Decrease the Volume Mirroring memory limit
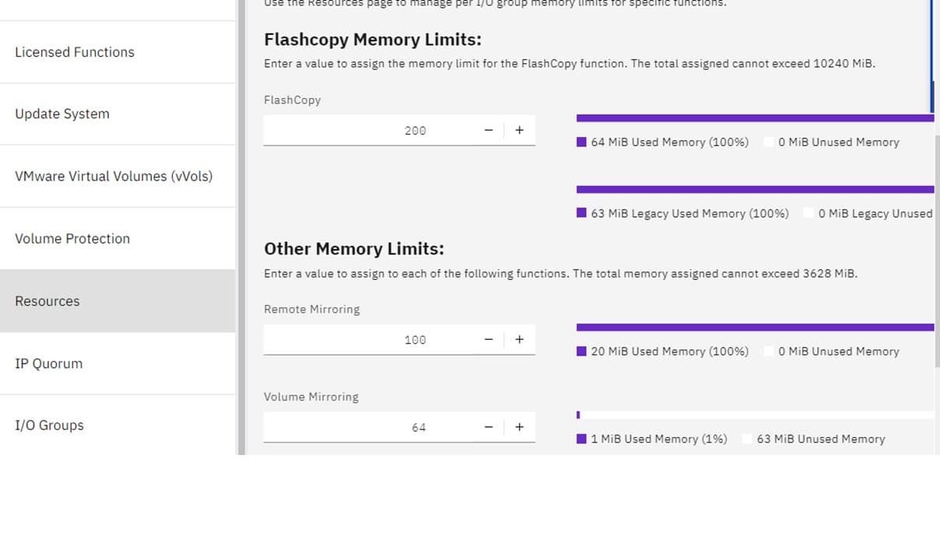Viewport: 940px width, 560px height. click(x=489, y=427)
